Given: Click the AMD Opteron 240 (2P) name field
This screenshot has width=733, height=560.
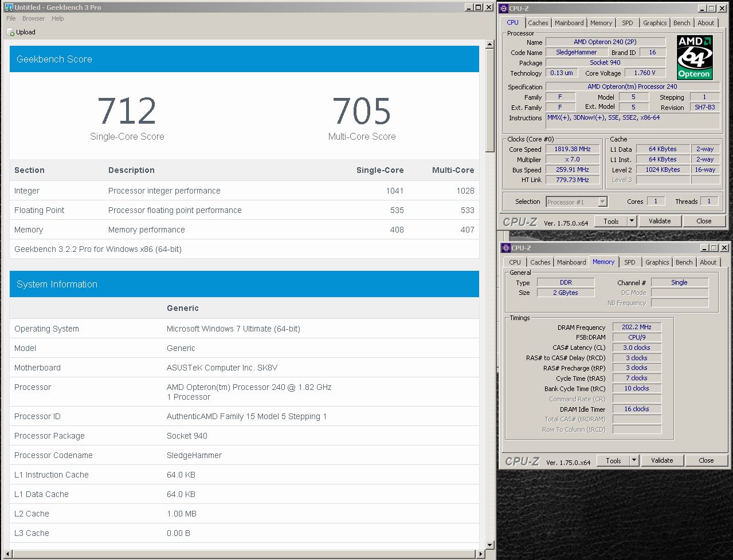Looking at the screenshot, I should point(605,42).
